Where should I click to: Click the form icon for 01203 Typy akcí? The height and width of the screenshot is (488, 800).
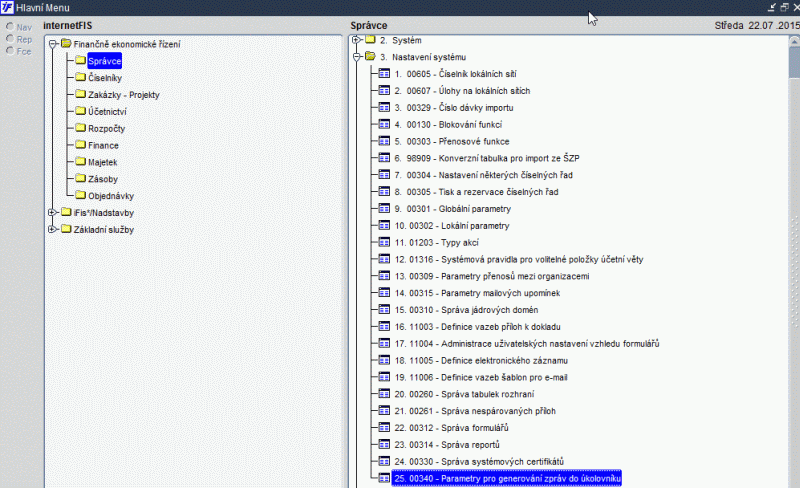point(384,242)
